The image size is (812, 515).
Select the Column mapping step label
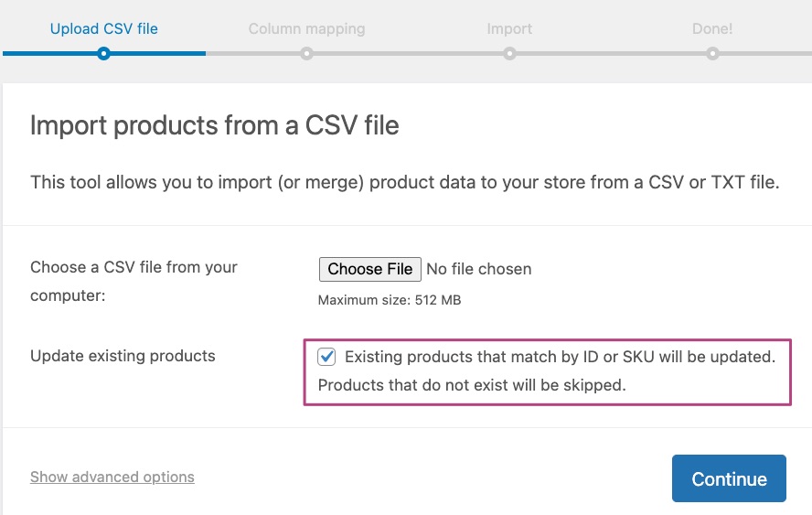306,28
